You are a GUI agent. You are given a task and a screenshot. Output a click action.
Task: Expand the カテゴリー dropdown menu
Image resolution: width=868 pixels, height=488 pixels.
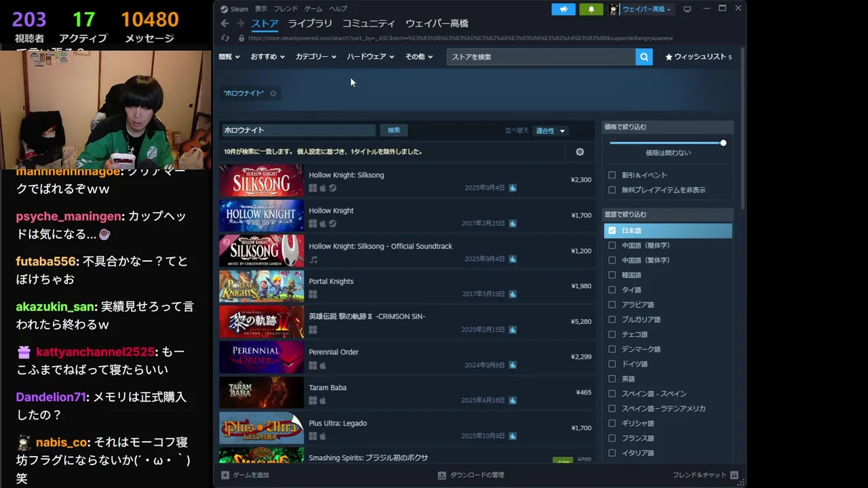point(316,57)
